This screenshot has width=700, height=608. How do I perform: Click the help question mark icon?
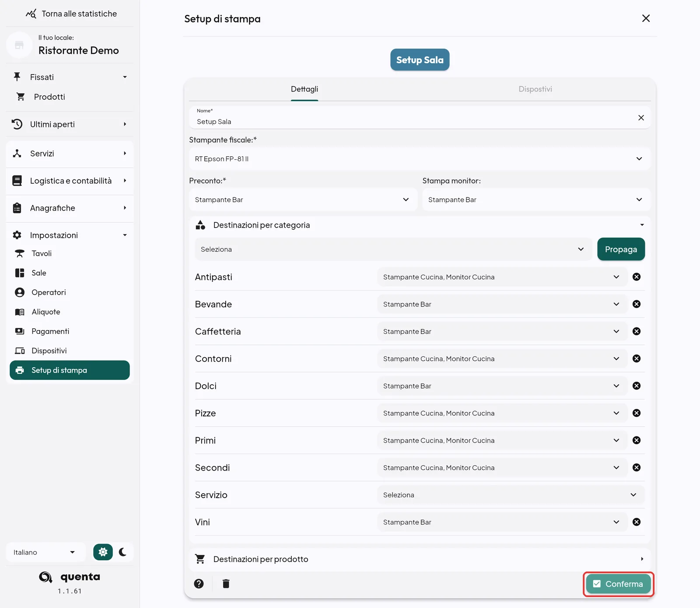(199, 583)
